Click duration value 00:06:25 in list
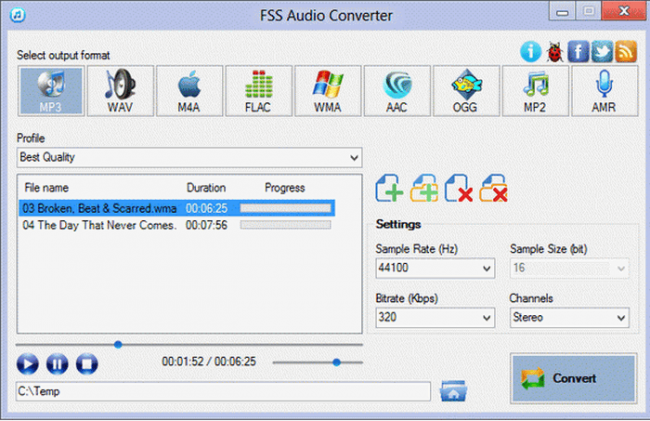Screen dimensions: 650x421 pos(206,208)
